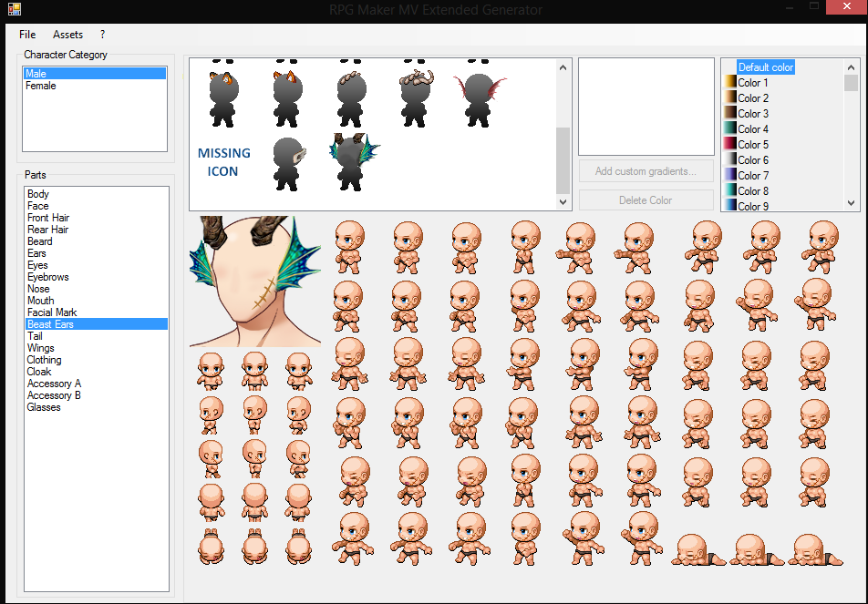Select Beard in the Parts list
This screenshot has width=868, height=604.
click(97, 241)
